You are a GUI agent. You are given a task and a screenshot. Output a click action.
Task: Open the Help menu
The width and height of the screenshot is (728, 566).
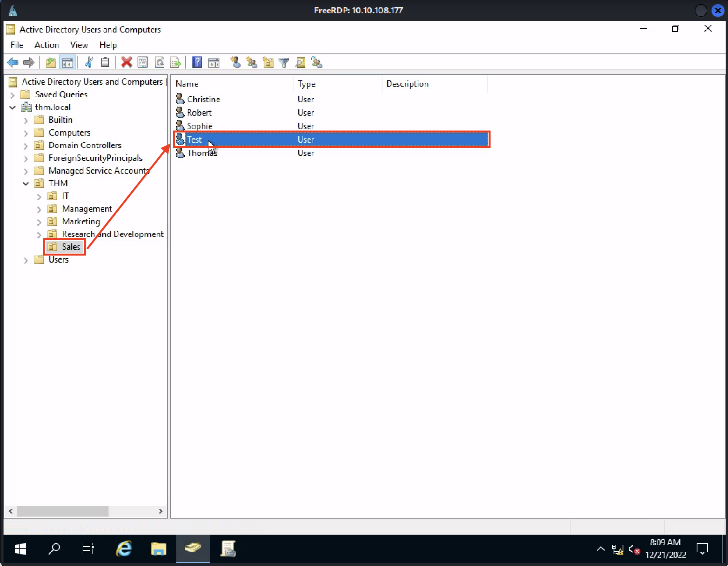108,45
